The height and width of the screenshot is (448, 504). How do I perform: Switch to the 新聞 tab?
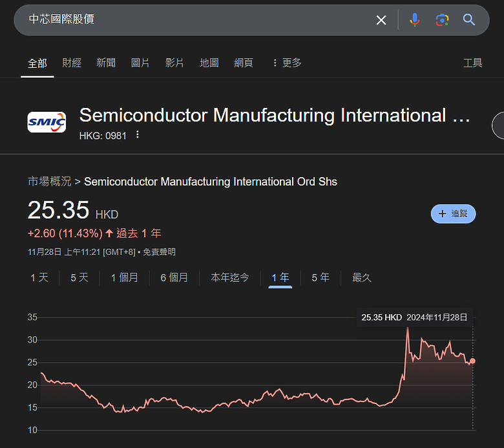[x=106, y=63]
